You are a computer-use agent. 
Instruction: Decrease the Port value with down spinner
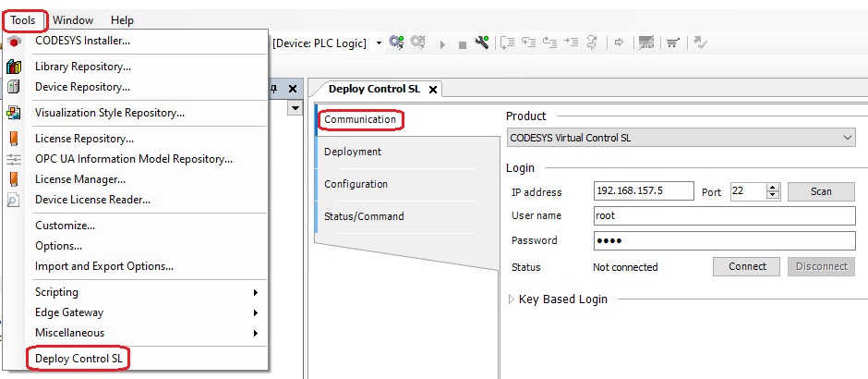[773, 196]
